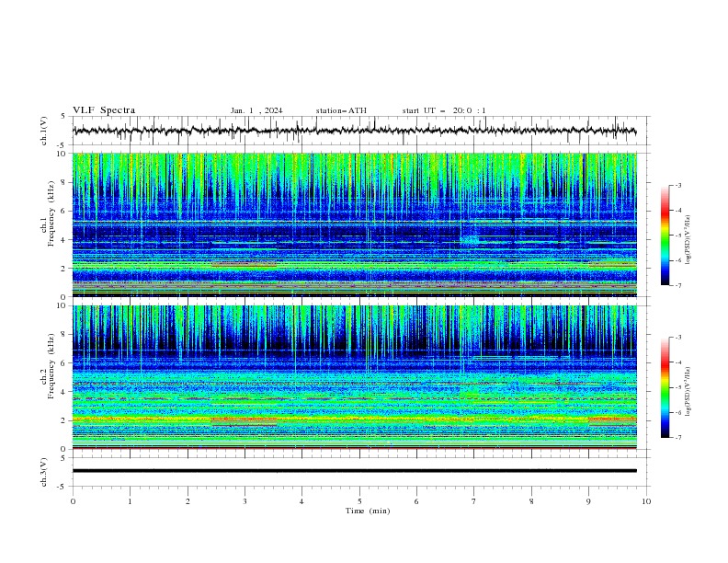Click Time axis tick label "4"
Viewport: 728px width, 563px height.
301,501
